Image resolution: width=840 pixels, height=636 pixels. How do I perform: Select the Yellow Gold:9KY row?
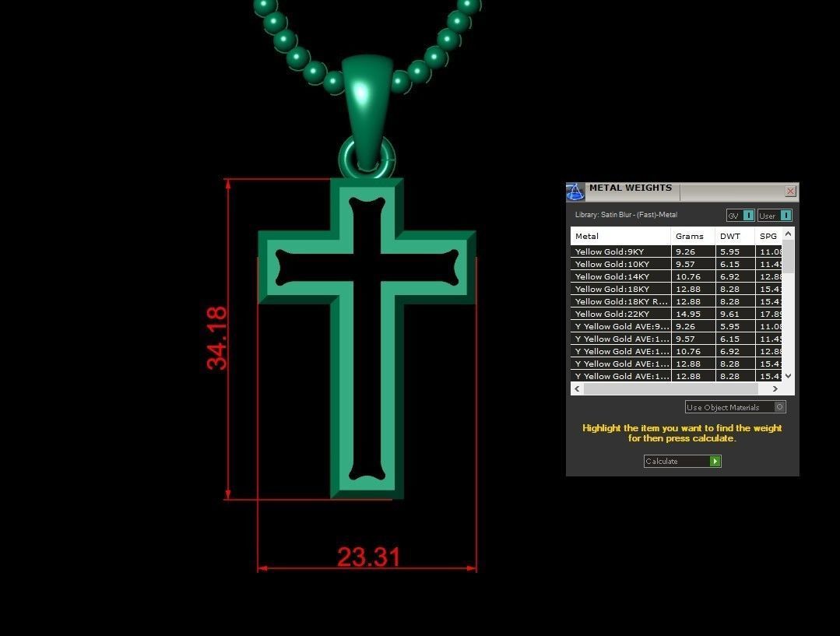click(x=676, y=251)
